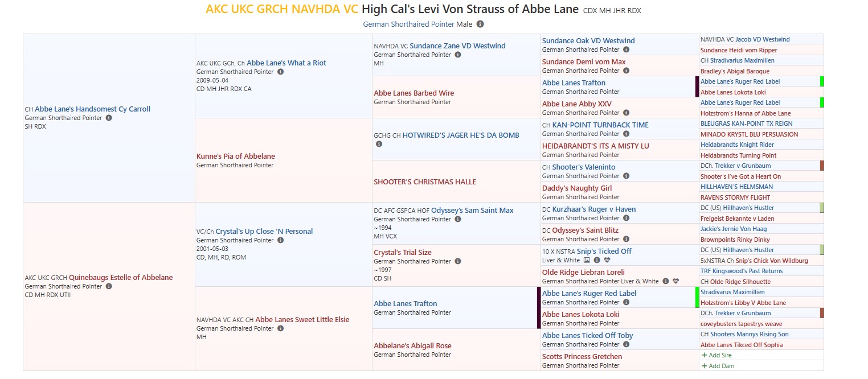
Task: Open info icon for Scotts Princess Gretchen
Action: click(x=626, y=365)
